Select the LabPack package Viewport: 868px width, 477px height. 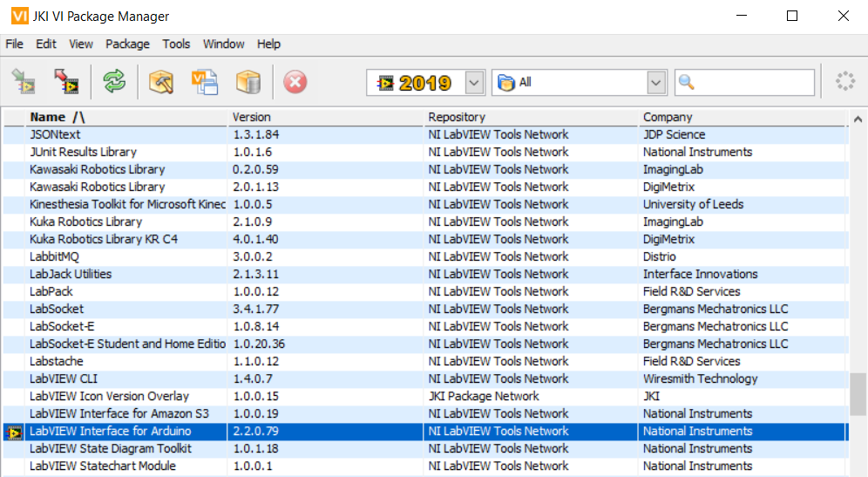tap(425, 291)
